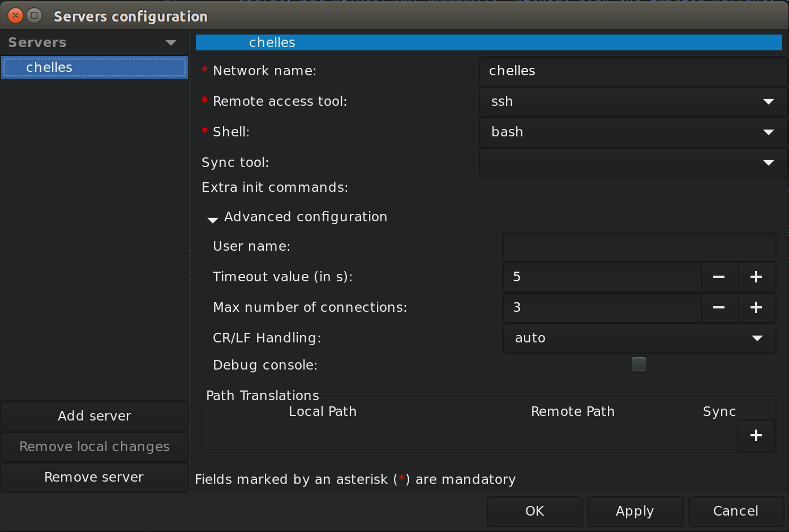
Task: Collapse the Advanced configuration section
Action: 212,220
